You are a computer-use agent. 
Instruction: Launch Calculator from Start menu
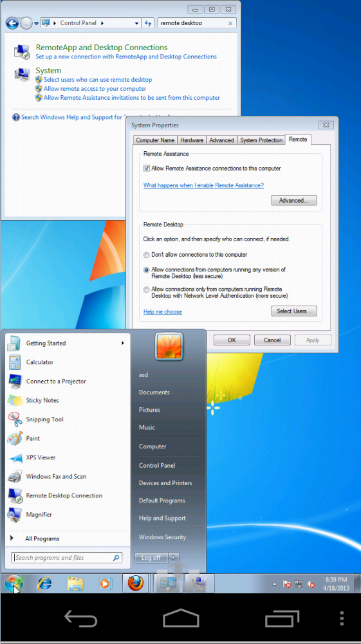[x=66, y=362]
